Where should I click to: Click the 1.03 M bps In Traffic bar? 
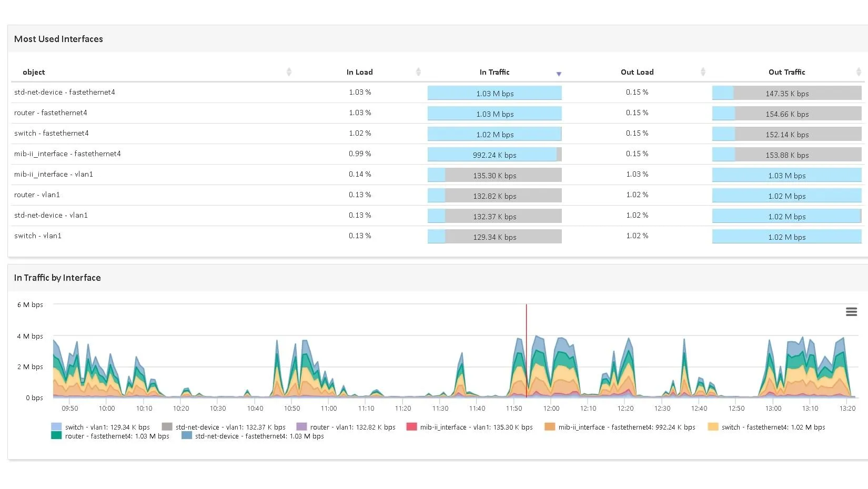pyautogui.click(x=494, y=93)
